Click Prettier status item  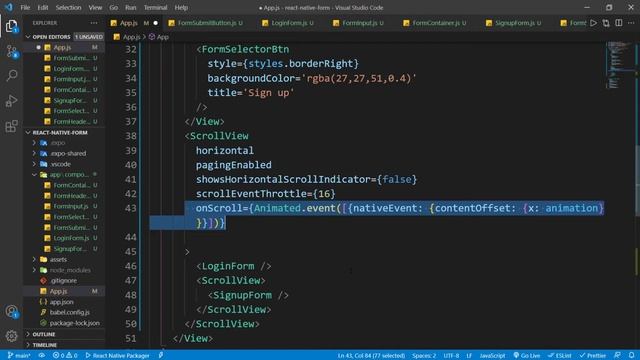tap(593, 356)
